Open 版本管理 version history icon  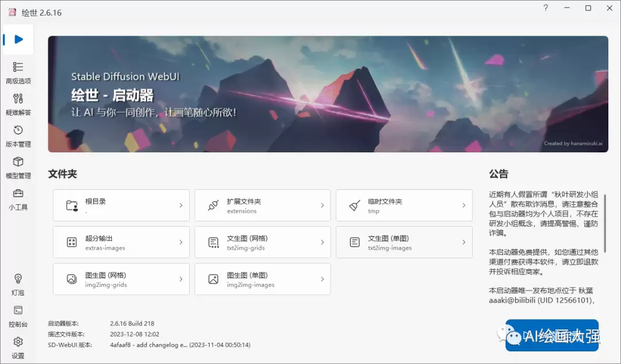18,130
